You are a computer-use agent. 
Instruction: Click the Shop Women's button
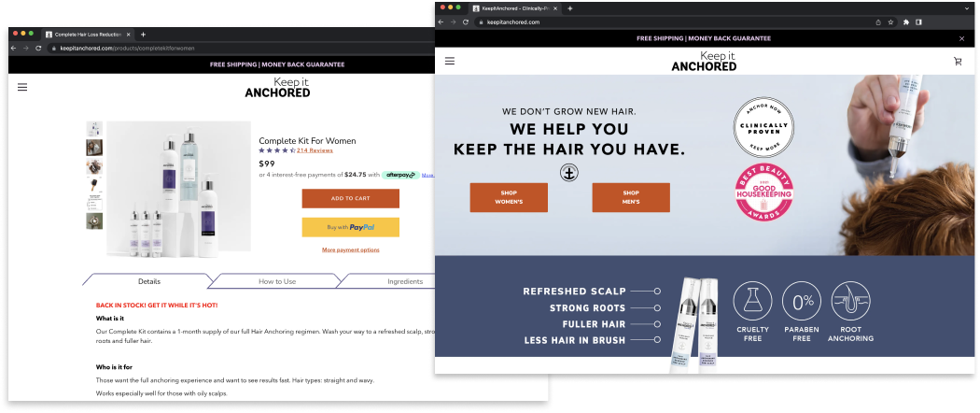pyautogui.click(x=509, y=198)
